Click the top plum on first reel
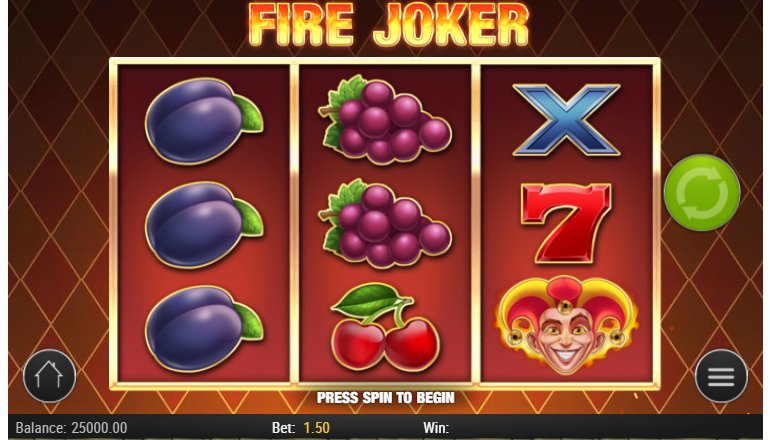The image size is (770, 440). click(204, 121)
